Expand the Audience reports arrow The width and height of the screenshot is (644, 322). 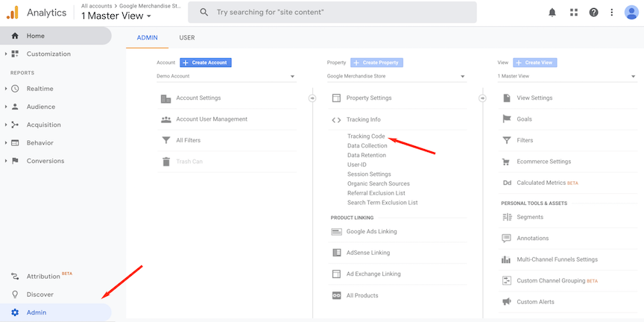click(x=6, y=107)
